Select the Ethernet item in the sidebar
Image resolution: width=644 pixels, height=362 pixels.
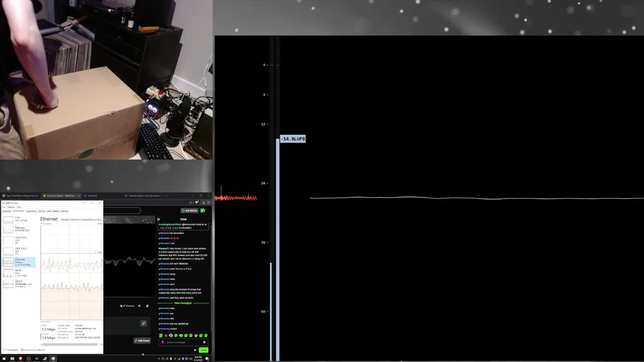tap(19, 261)
